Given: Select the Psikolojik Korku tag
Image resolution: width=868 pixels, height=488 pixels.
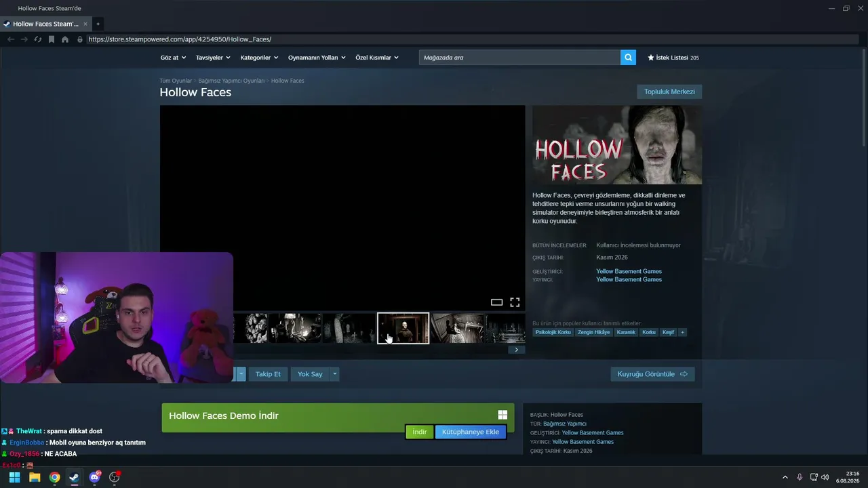Looking at the screenshot, I should point(553,332).
